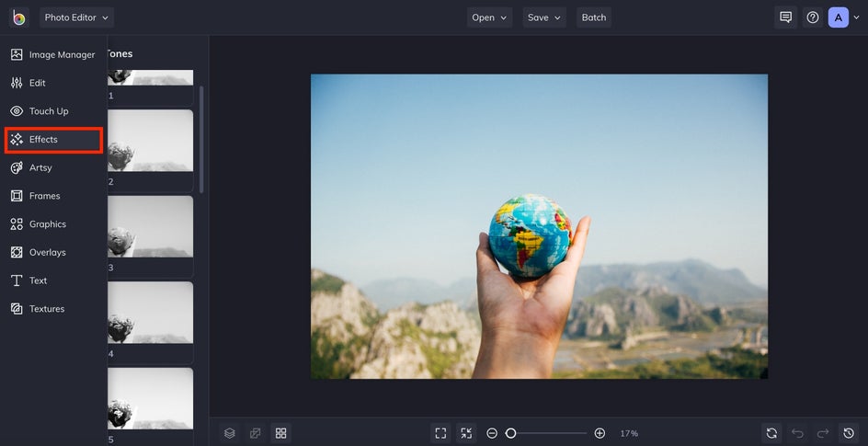Click the Image Manager picture icon
Screen dimensions: 868x446
click(x=17, y=55)
